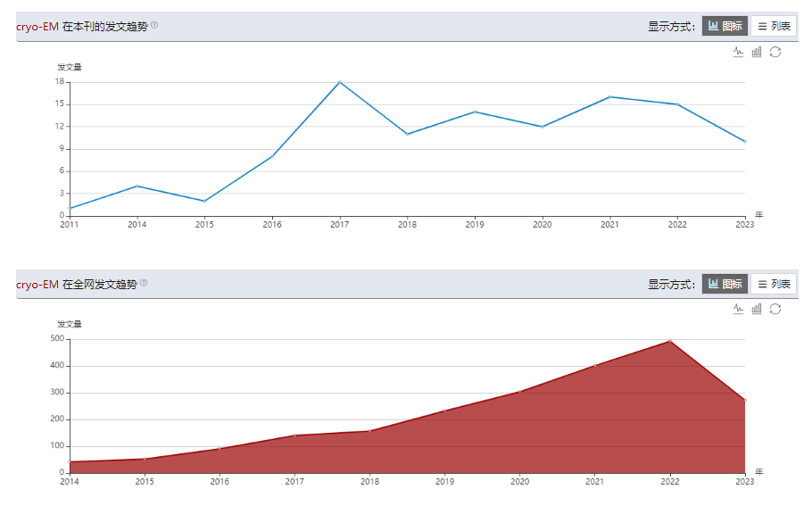Click 2014 data point on blue line chart
812x506 pixels.
pos(137,186)
